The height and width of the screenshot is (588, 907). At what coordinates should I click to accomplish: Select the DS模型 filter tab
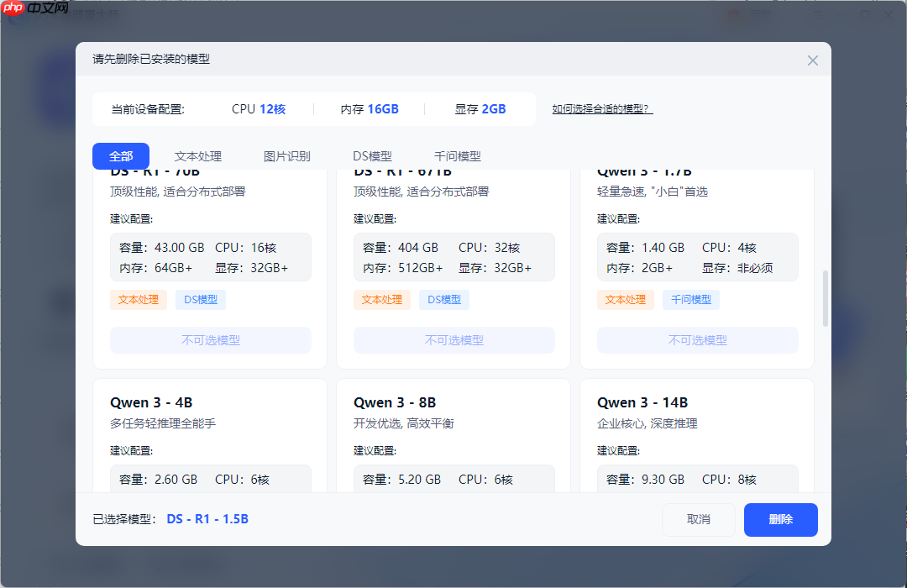(x=371, y=156)
